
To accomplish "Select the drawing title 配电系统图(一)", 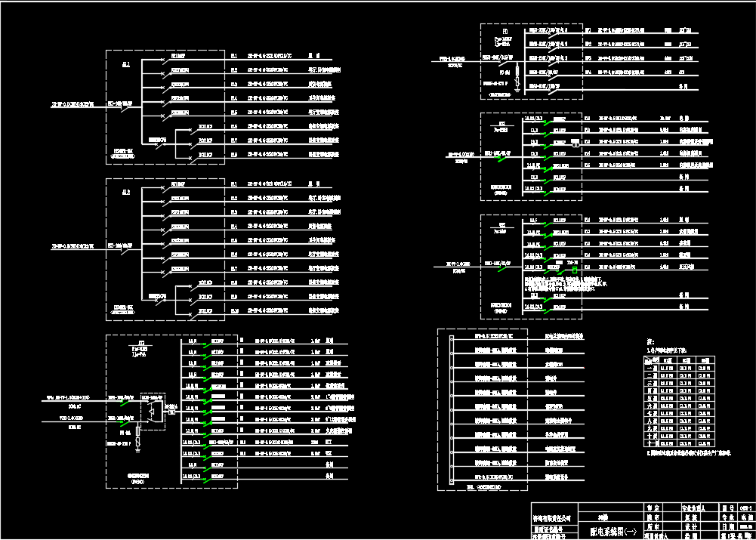I will point(614,532).
